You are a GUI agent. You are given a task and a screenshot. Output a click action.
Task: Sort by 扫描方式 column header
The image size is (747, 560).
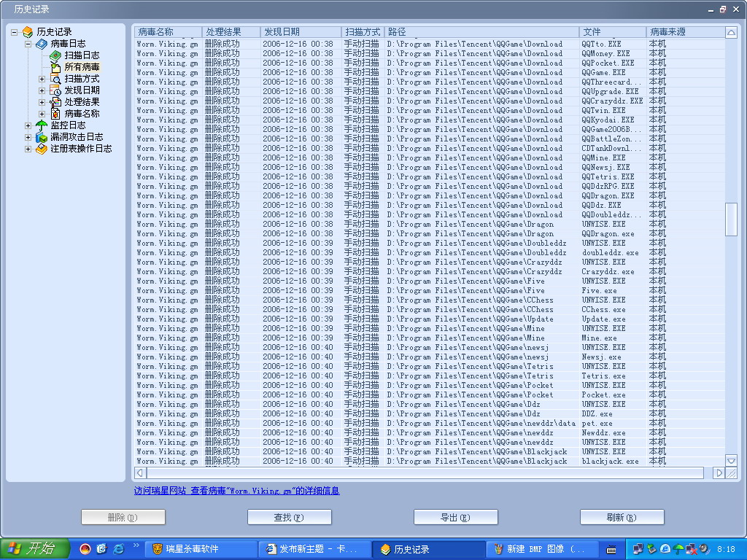click(363, 32)
